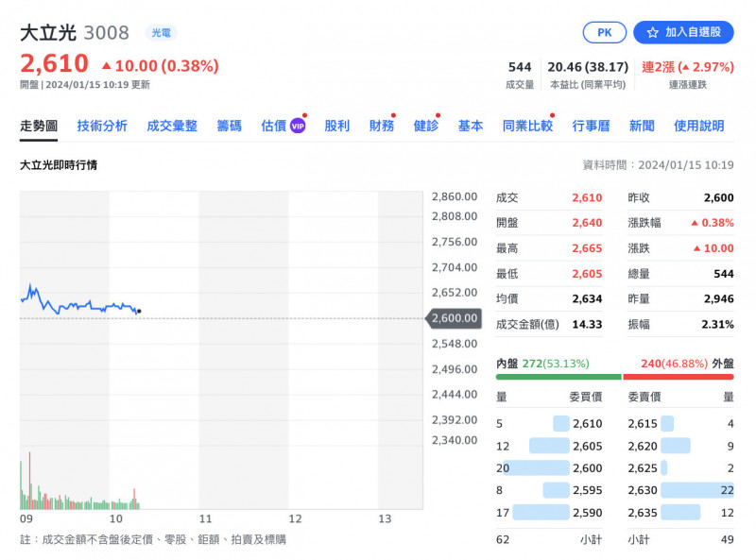Click the 開盤 2,640 value
Viewport: 756px width, 560px height.
click(x=587, y=223)
